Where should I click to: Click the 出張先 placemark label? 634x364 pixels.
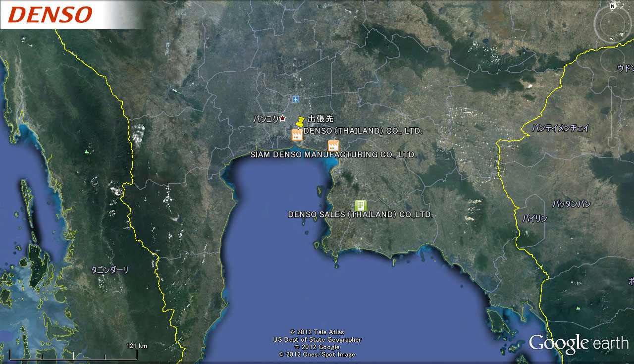point(321,119)
